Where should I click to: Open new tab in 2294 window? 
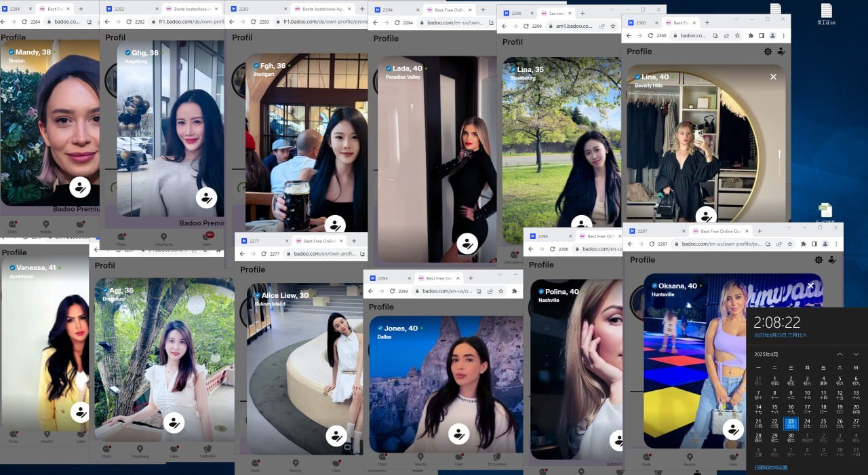483,10
